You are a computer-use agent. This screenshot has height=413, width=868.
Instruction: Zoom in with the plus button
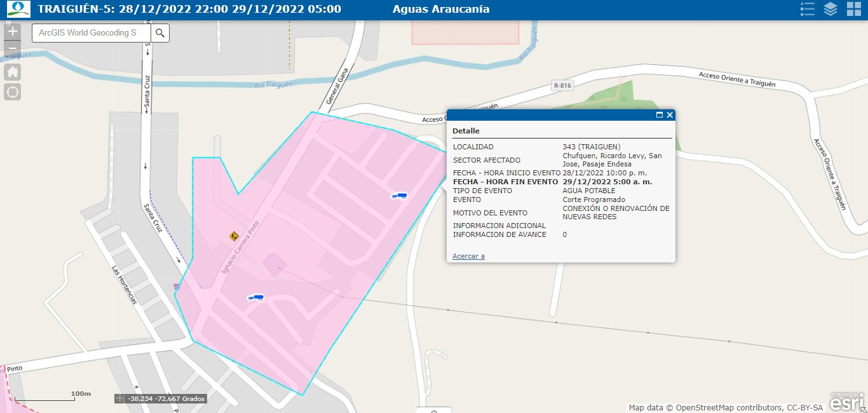point(13,31)
